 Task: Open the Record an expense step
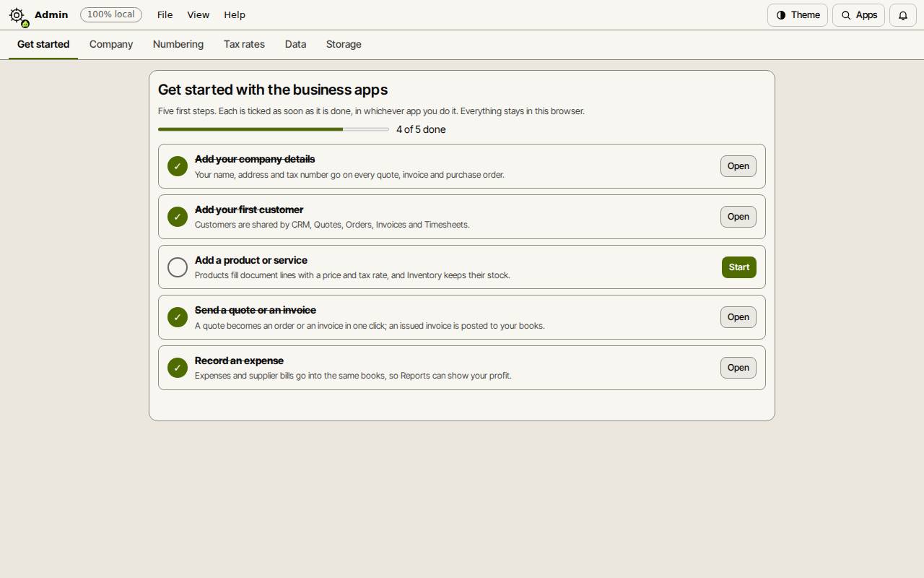tap(738, 368)
